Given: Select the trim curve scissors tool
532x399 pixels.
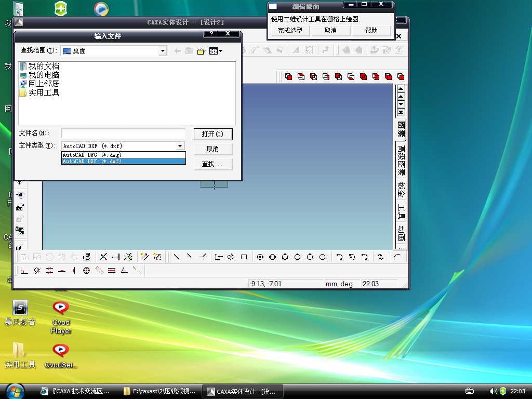Looking at the screenshot, I should click(103, 257).
